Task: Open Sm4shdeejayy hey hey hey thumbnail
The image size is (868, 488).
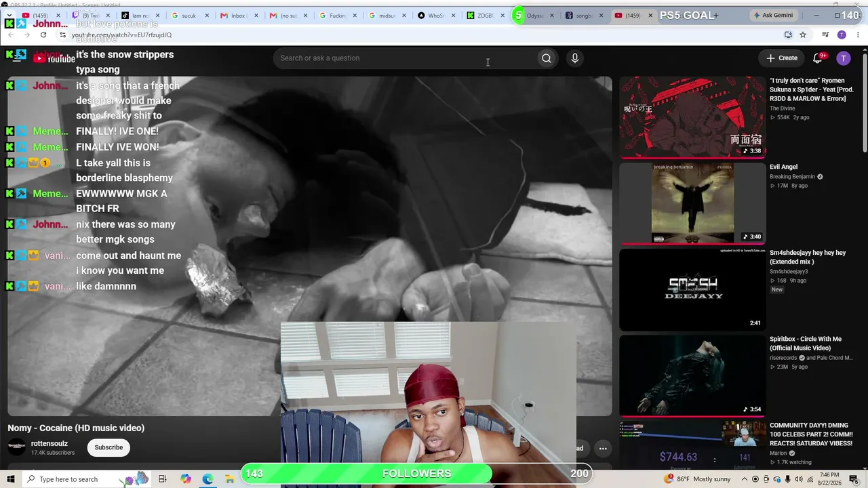Action: 692,289
